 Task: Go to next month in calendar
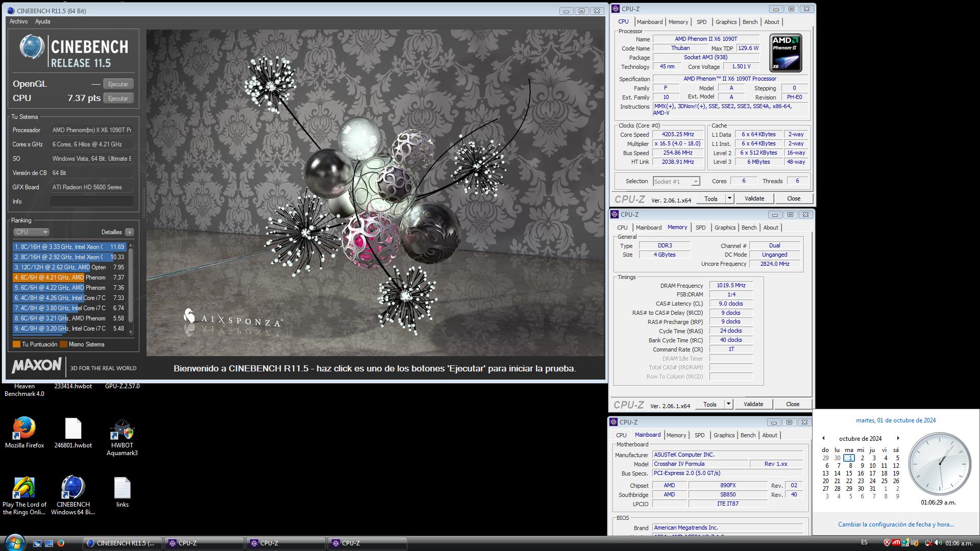pyautogui.click(x=898, y=438)
